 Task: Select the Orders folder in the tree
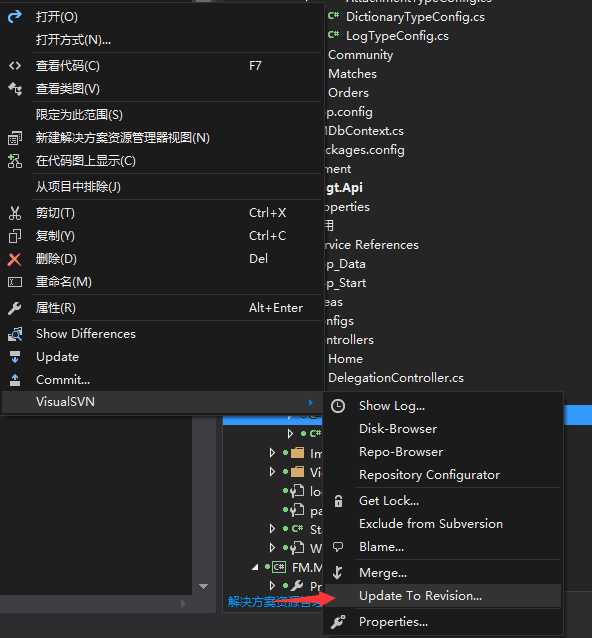pyautogui.click(x=348, y=93)
